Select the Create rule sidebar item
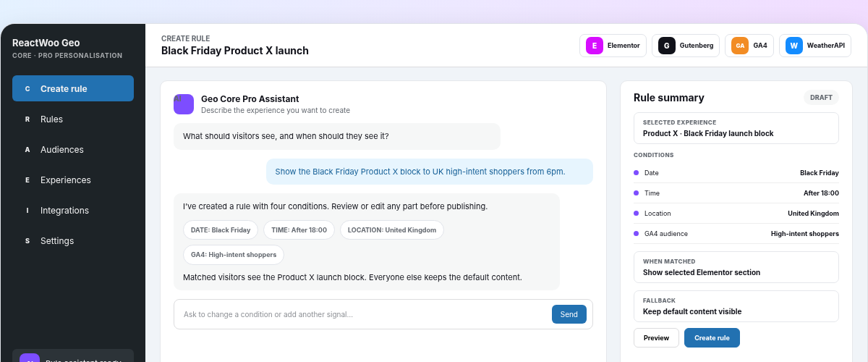Viewport: 868px width, 362px height. click(x=73, y=88)
